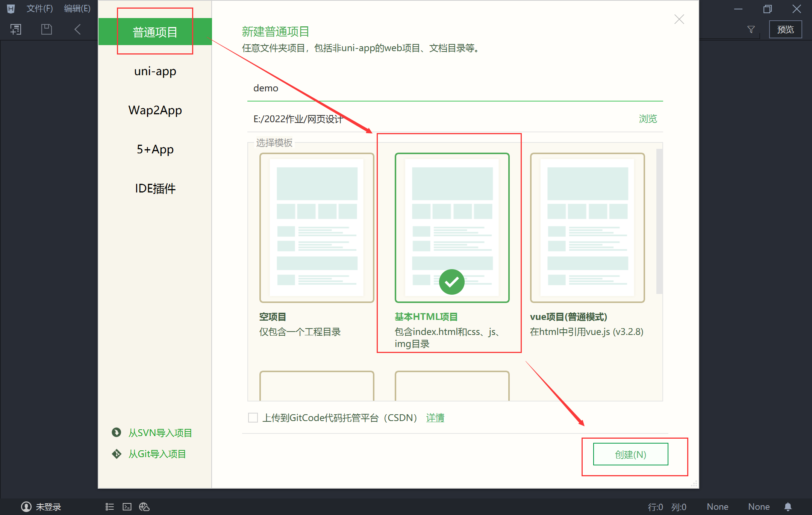This screenshot has height=515, width=812.
Task: Open a new file with the toolbar icon
Action: pos(15,29)
